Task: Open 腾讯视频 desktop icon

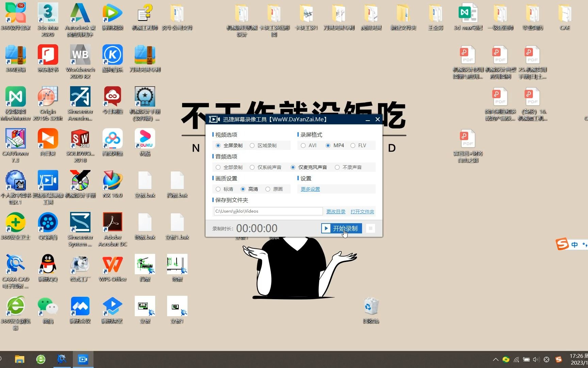Action: pos(113,16)
